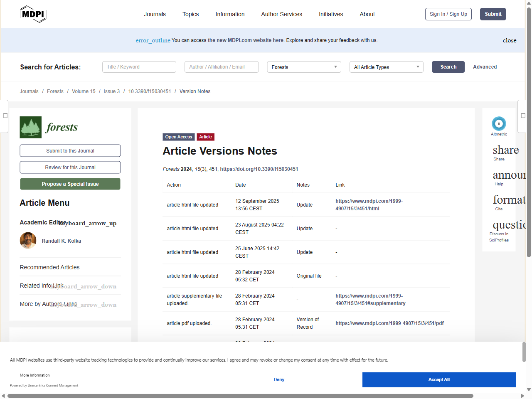This screenshot has width=532, height=399.
Task: Expand the Related Info Links section
Action: 83,286
